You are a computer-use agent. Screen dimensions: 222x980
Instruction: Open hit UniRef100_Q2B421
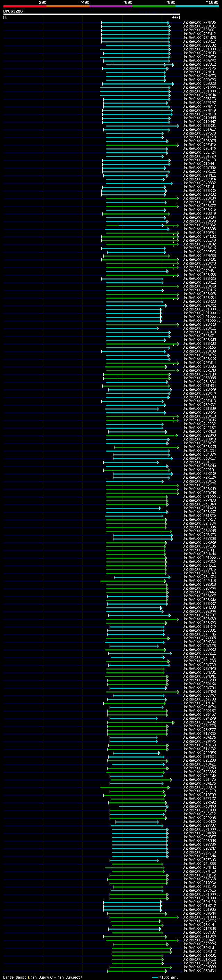pyautogui.click(x=199, y=940)
